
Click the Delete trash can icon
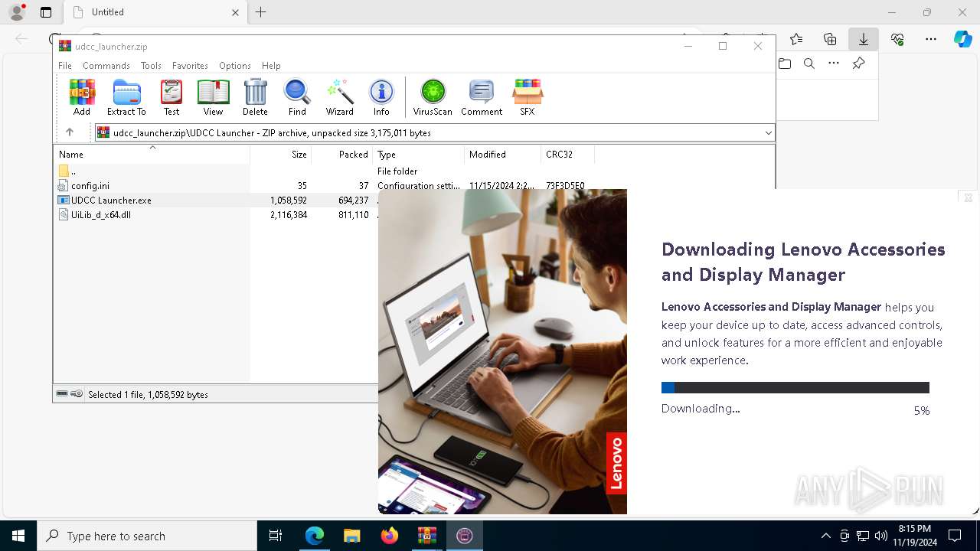coord(255,97)
